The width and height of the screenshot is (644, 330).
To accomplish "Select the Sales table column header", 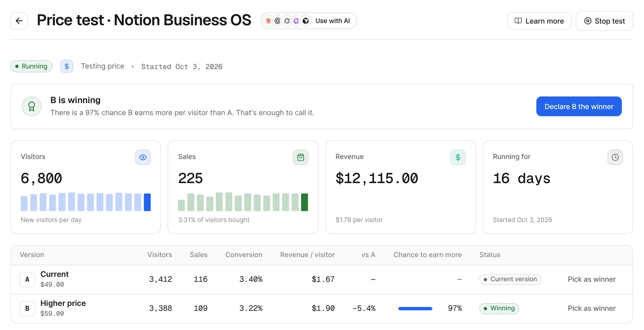I will coord(199,255).
